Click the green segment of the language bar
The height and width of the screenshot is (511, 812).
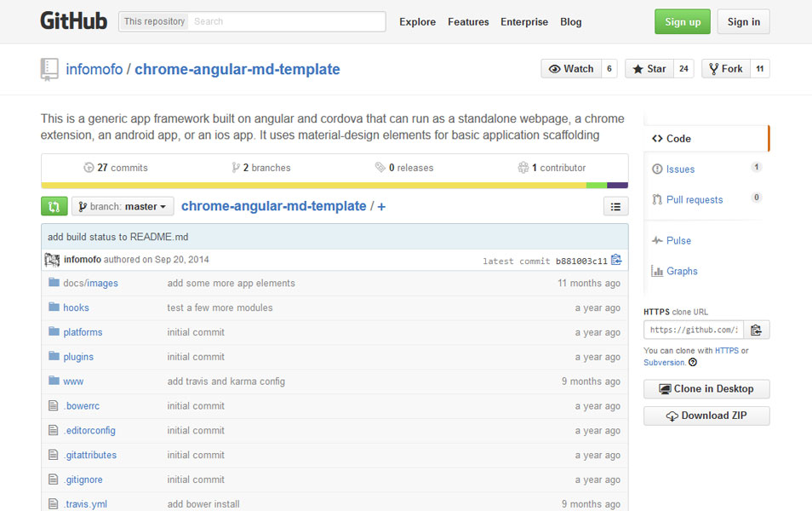(597, 185)
